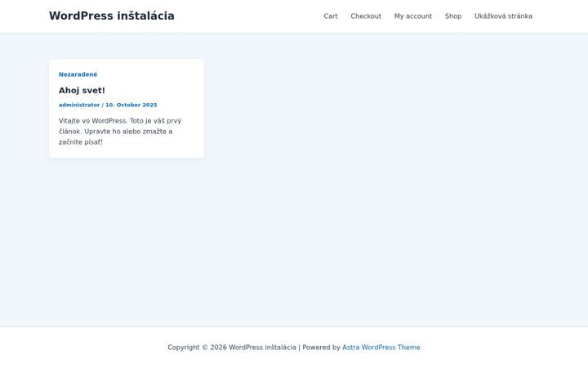Select the Nezaradené category link

[78, 74]
